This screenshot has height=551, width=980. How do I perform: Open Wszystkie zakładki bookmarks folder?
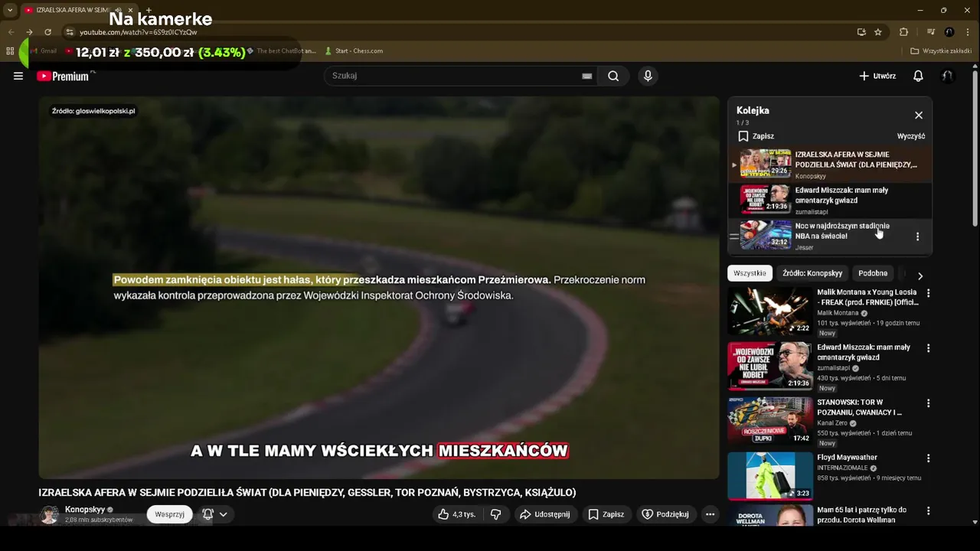941,51
